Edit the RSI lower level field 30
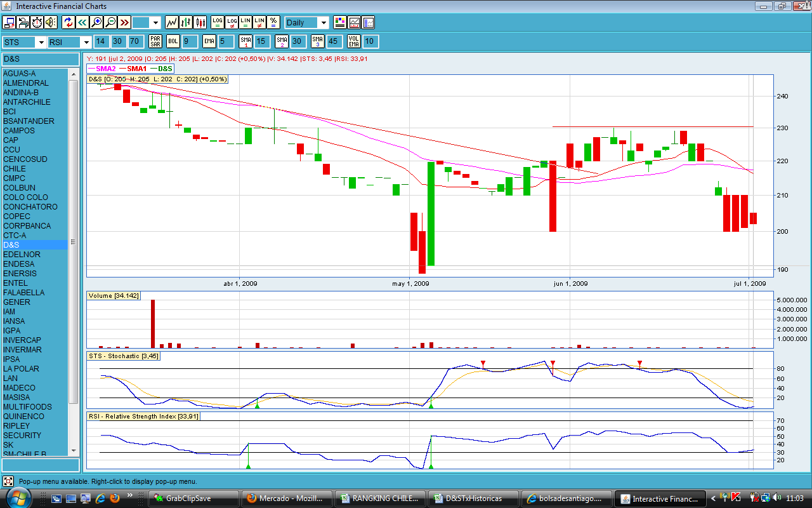 (x=118, y=42)
